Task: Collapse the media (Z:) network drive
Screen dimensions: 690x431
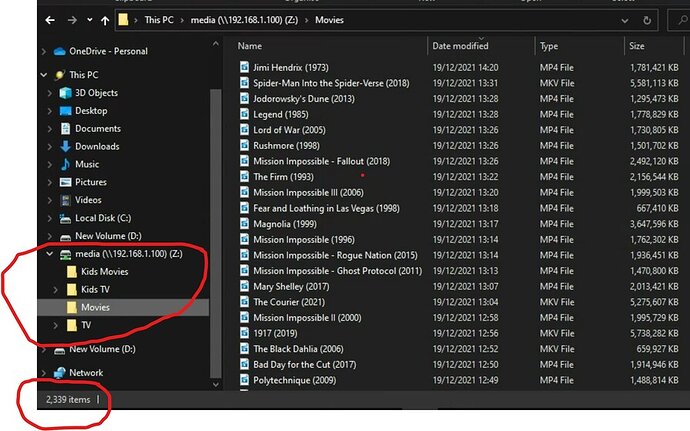Action: coord(50,254)
